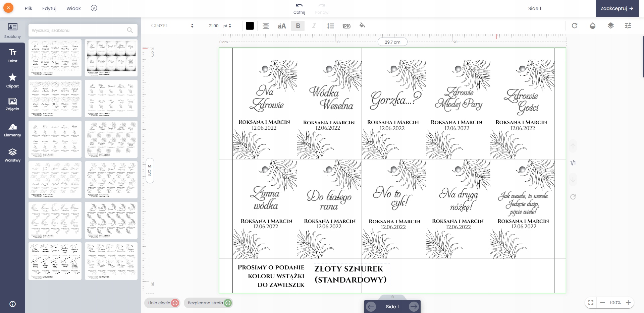
Task: Open the Warstwy layers panel
Action: (12, 155)
